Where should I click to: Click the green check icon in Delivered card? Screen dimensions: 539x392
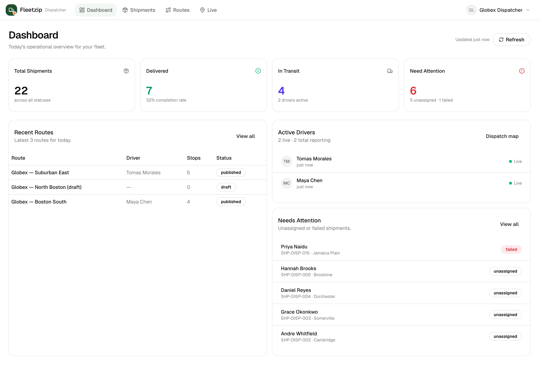coord(258,71)
